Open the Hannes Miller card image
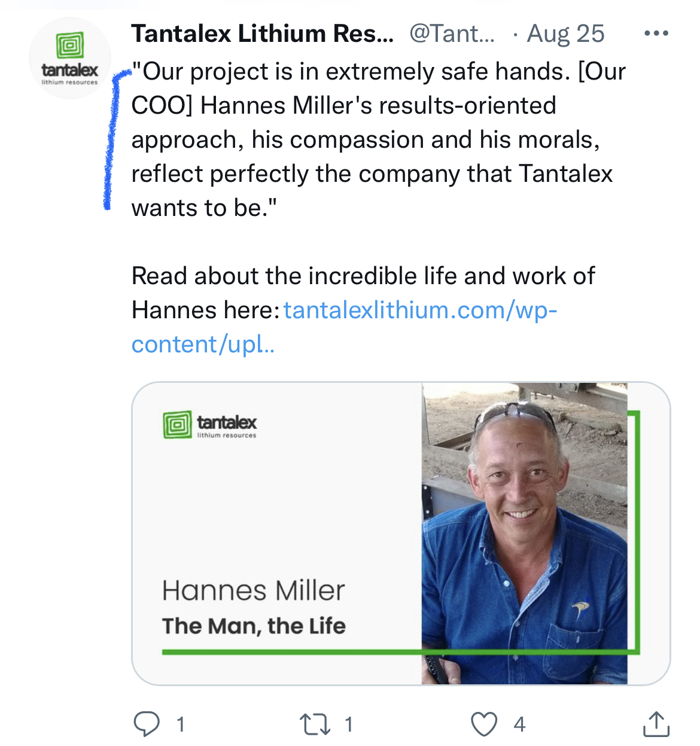Viewport: 700px width, 746px height. coord(401,534)
